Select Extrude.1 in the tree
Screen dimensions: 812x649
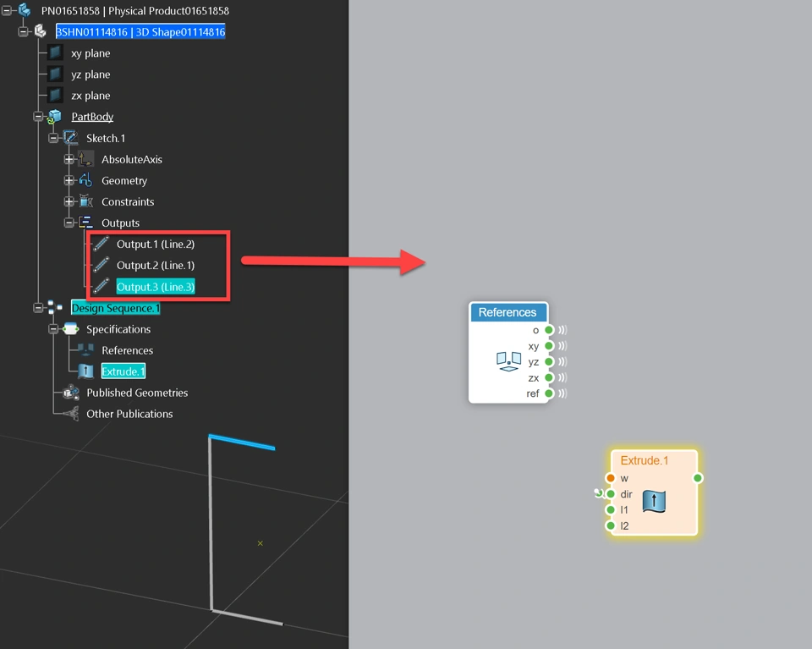click(x=123, y=371)
